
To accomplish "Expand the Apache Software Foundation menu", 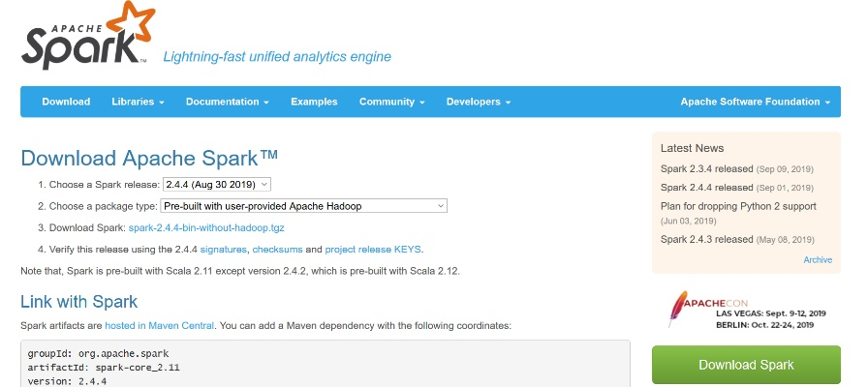I will coord(755,102).
